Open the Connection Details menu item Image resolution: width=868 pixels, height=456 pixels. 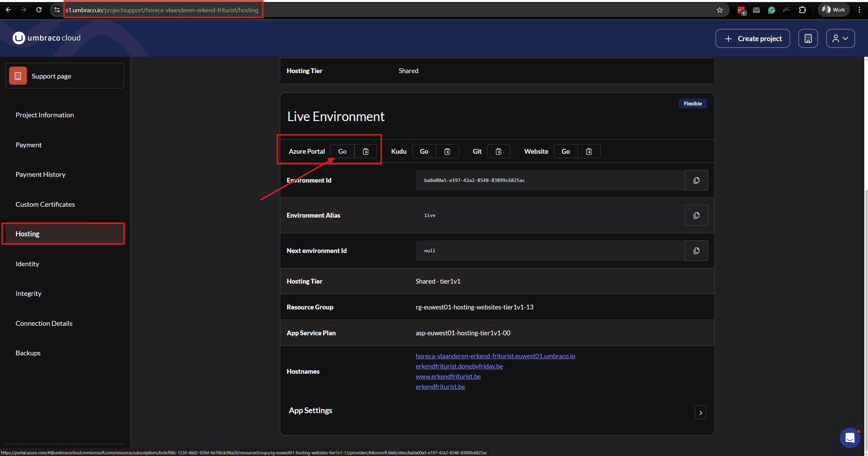pyautogui.click(x=44, y=323)
